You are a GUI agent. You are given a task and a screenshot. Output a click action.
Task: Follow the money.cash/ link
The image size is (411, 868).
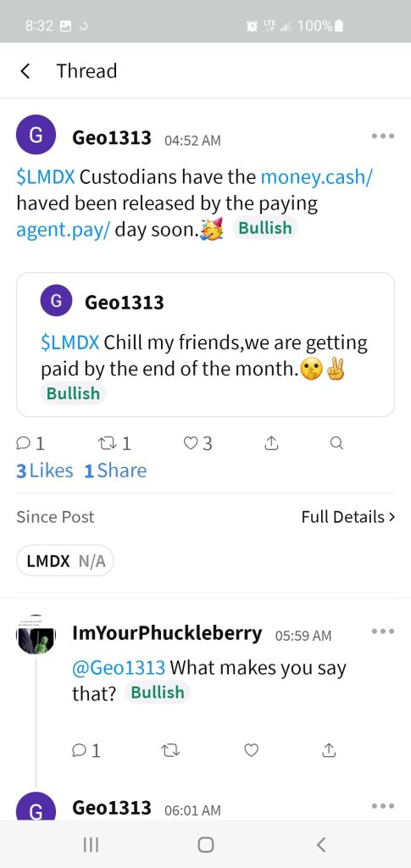coord(317,177)
